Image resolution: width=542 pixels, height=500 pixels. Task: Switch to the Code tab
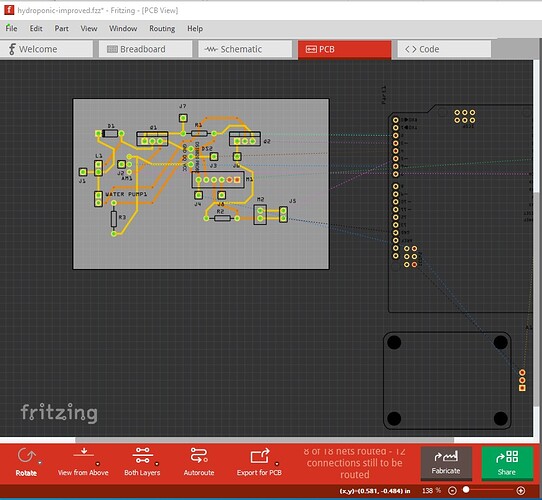[x=444, y=49]
